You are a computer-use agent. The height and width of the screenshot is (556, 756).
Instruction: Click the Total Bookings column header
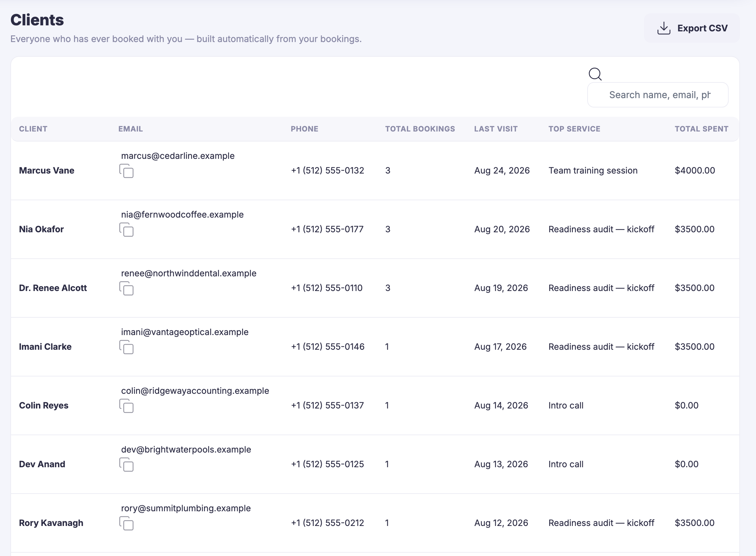pyautogui.click(x=420, y=129)
